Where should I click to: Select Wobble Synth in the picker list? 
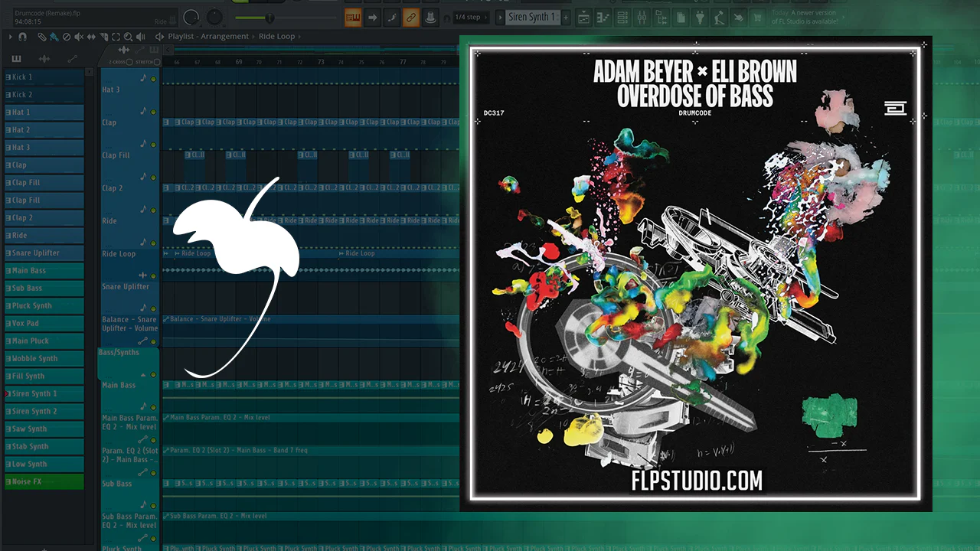click(44, 358)
